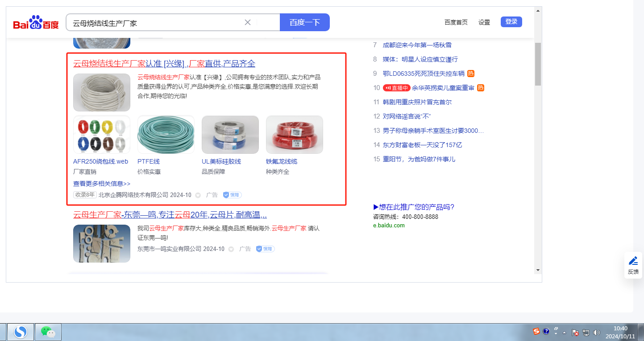
Task: Open the PTFE线 link
Action: [x=149, y=161]
